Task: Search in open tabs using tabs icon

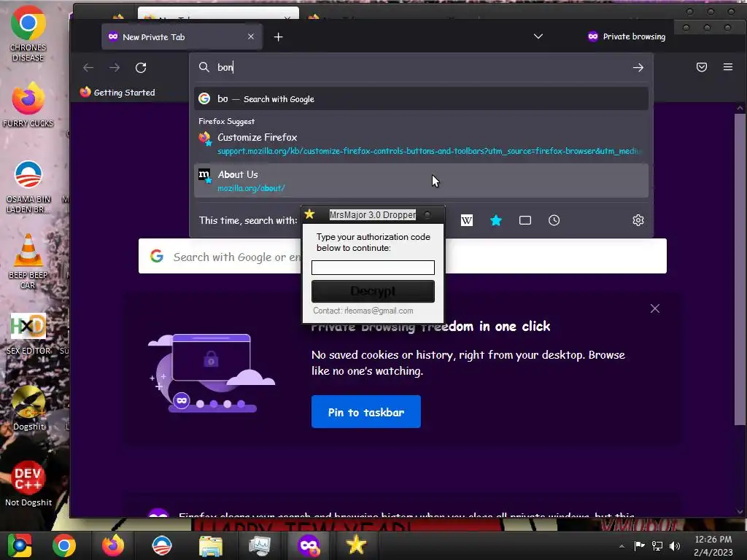Action: (525, 220)
